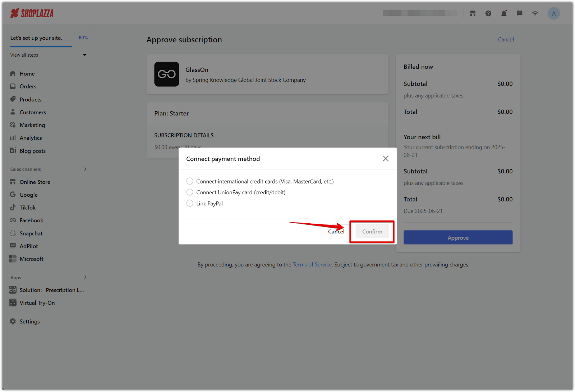Click the Due 2025-06-21 text

[x=423, y=211]
